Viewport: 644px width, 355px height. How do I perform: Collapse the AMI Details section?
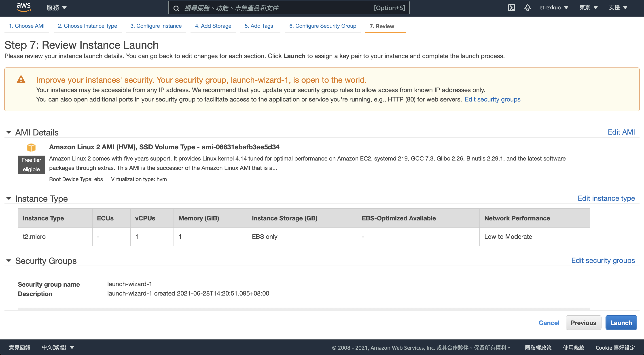tap(9, 132)
